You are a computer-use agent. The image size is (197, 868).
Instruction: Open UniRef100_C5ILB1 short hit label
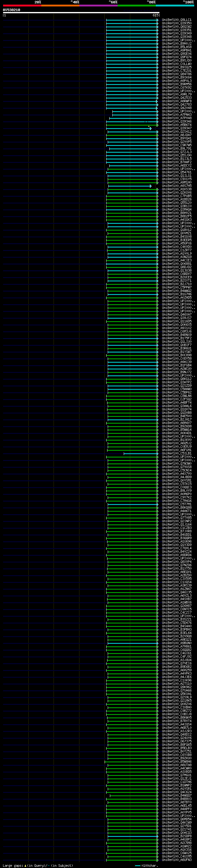[x=176, y=454]
